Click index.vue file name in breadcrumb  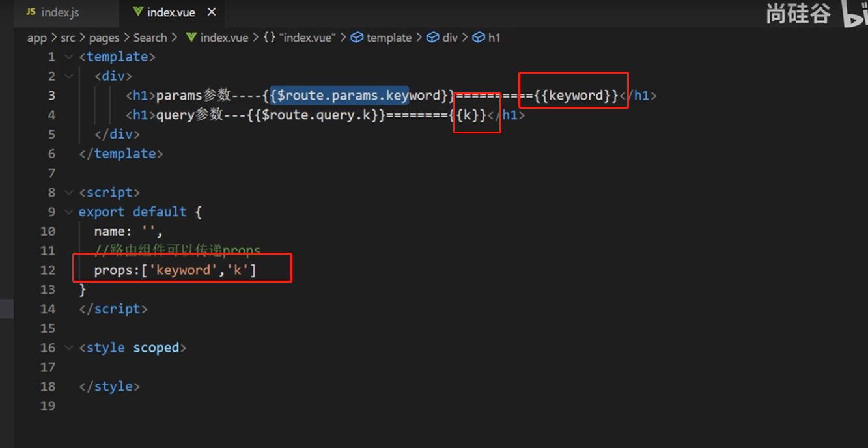click(x=224, y=38)
